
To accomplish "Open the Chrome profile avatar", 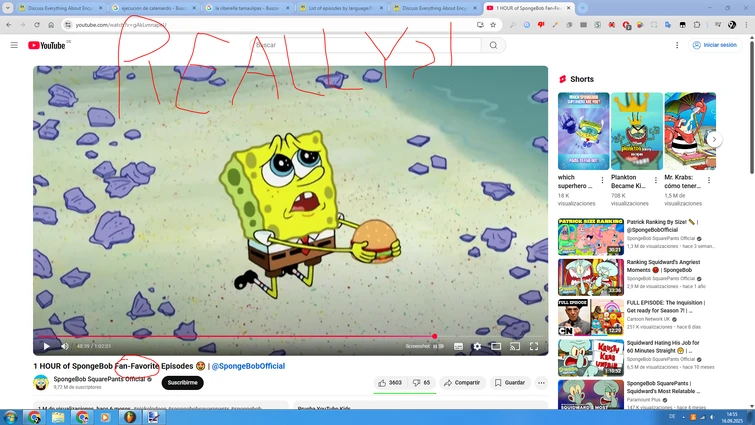I will pyautogui.click(x=732, y=25).
